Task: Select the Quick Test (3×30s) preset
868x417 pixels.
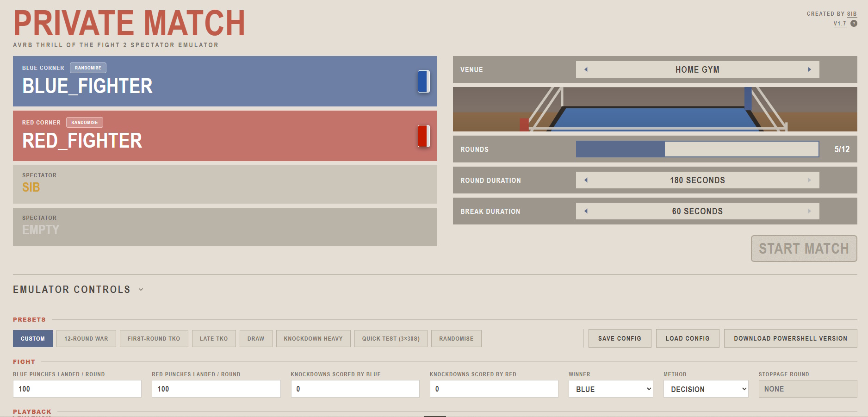Action: tap(391, 339)
